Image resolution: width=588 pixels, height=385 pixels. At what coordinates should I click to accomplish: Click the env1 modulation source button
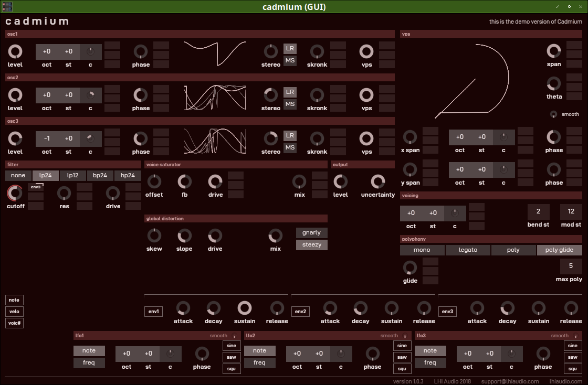[x=153, y=312]
